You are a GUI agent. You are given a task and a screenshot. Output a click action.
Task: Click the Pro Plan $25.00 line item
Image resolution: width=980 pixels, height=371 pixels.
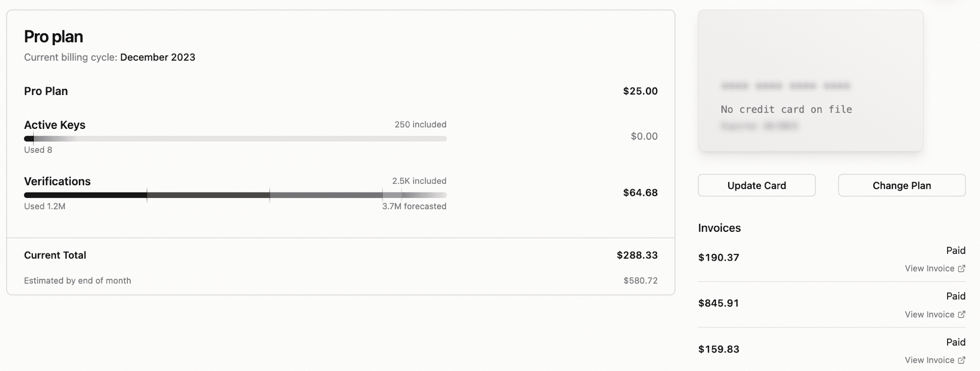640,91
